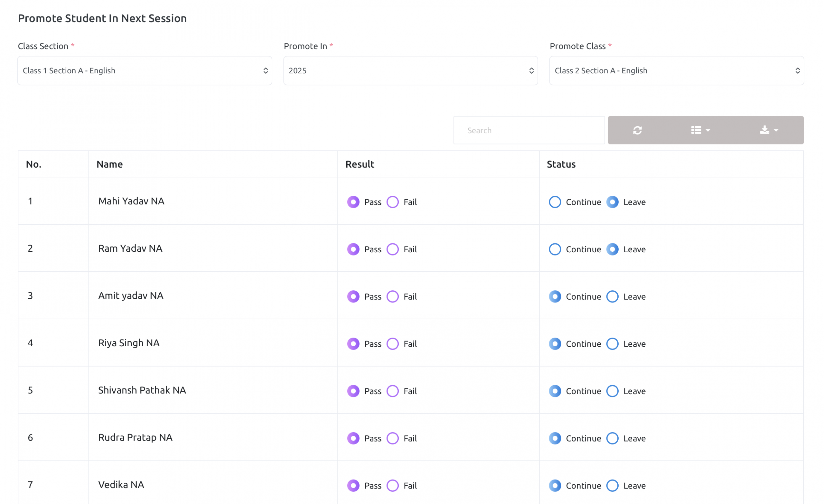824x504 pixels.
Task: Set Amit yadav status to Leave
Action: [612, 296]
